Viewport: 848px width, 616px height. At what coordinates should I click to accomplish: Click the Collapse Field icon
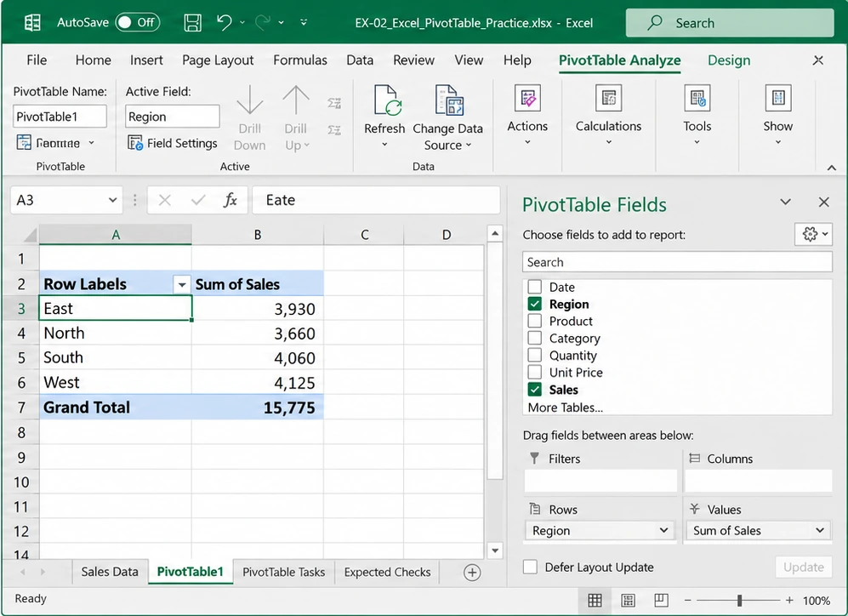[x=334, y=130]
